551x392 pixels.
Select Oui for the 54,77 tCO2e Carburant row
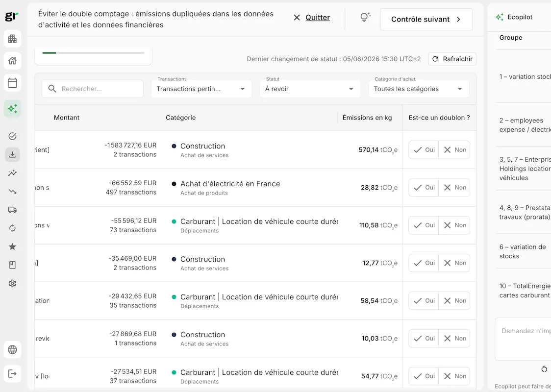[x=424, y=376]
